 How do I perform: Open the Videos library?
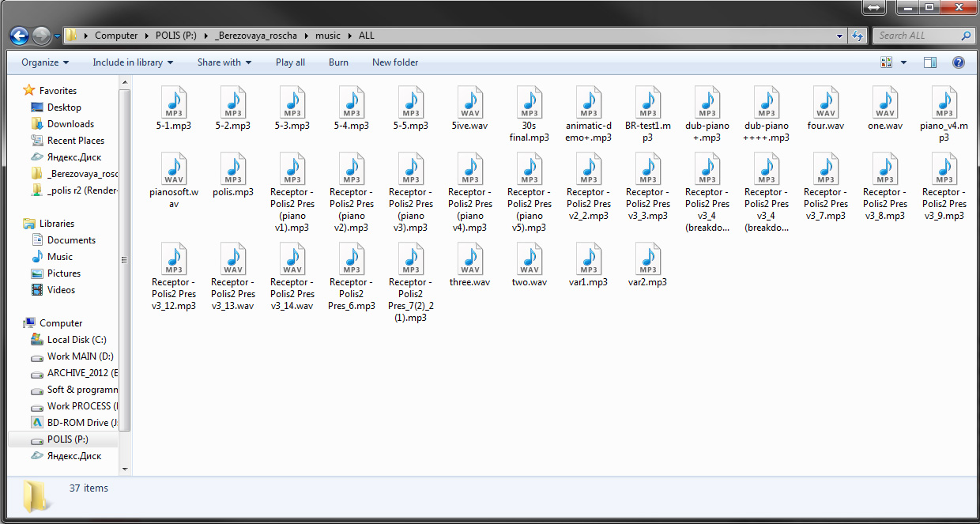(61, 290)
